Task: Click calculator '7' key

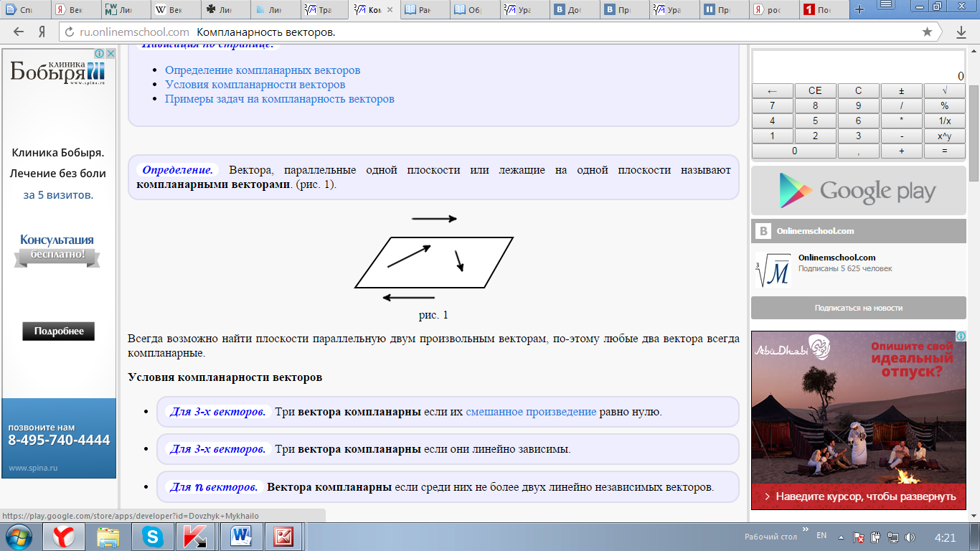Action: pyautogui.click(x=773, y=106)
